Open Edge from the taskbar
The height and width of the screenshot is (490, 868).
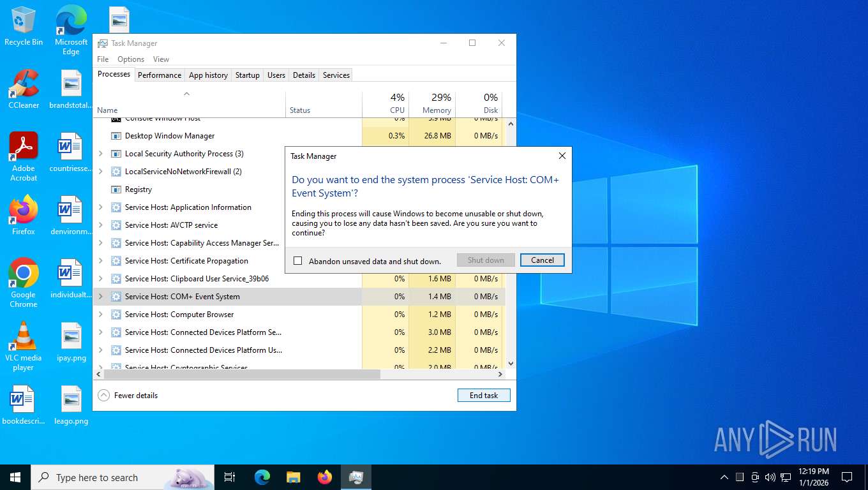[x=262, y=477]
